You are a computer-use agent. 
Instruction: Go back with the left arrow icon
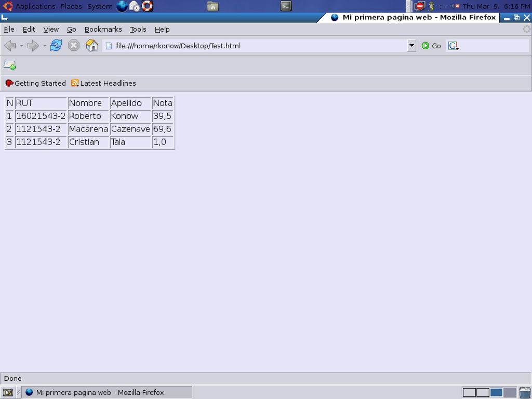(10, 46)
